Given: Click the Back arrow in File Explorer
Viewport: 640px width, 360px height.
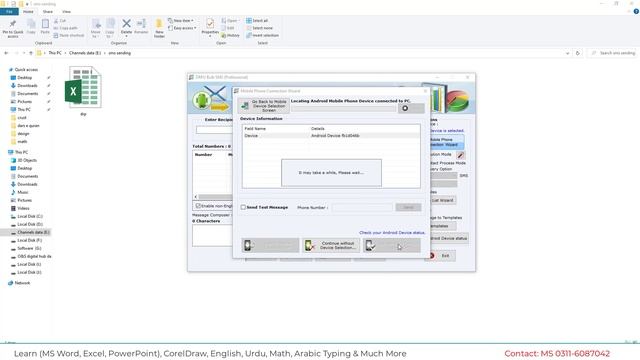Looking at the screenshot, I should [x=6, y=53].
